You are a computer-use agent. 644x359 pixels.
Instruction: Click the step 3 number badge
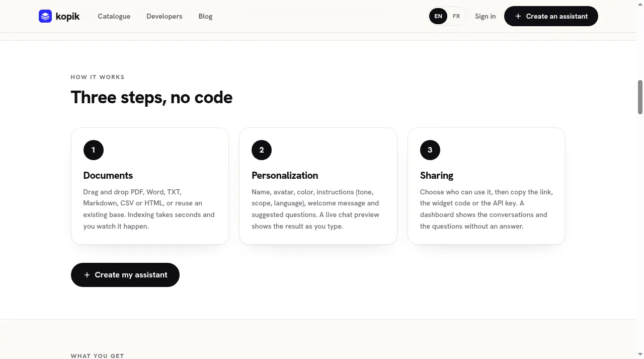(x=430, y=150)
